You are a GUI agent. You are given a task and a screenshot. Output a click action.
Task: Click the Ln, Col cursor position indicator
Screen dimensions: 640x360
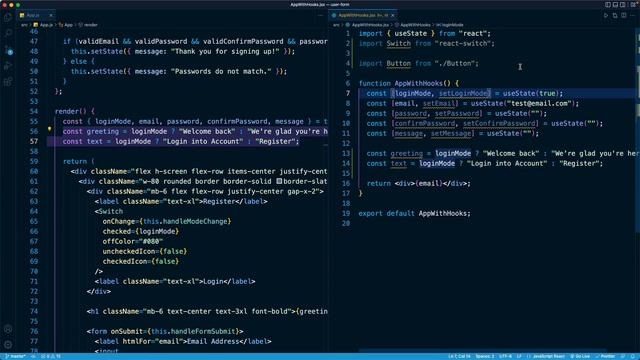click(459, 356)
